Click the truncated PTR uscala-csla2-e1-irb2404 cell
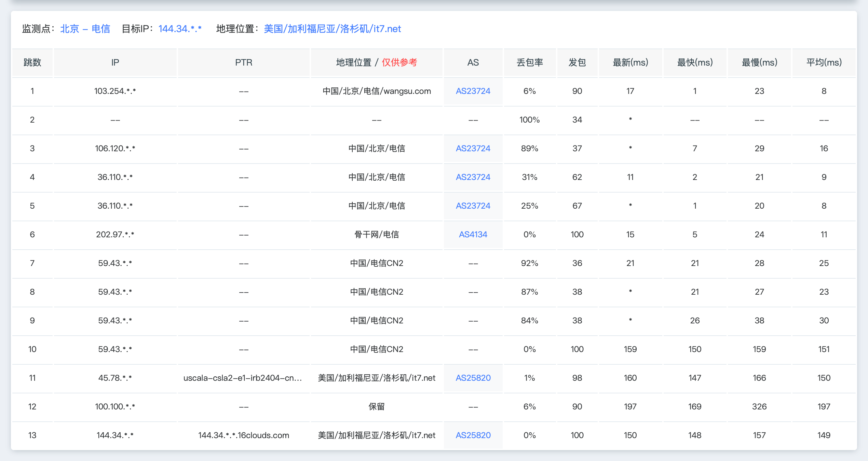Viewport: 868px width, 461px height. 243,378
